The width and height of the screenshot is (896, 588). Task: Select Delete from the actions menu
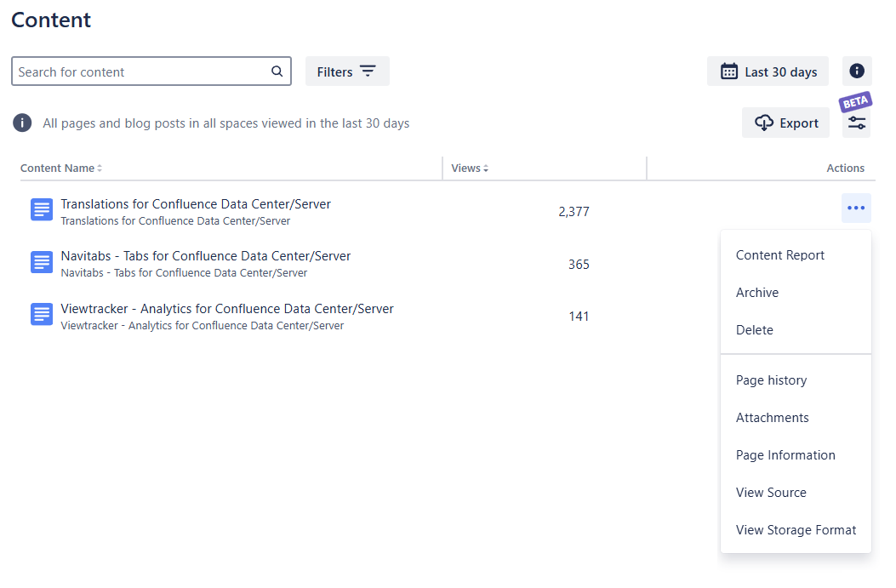click(754, 330)
